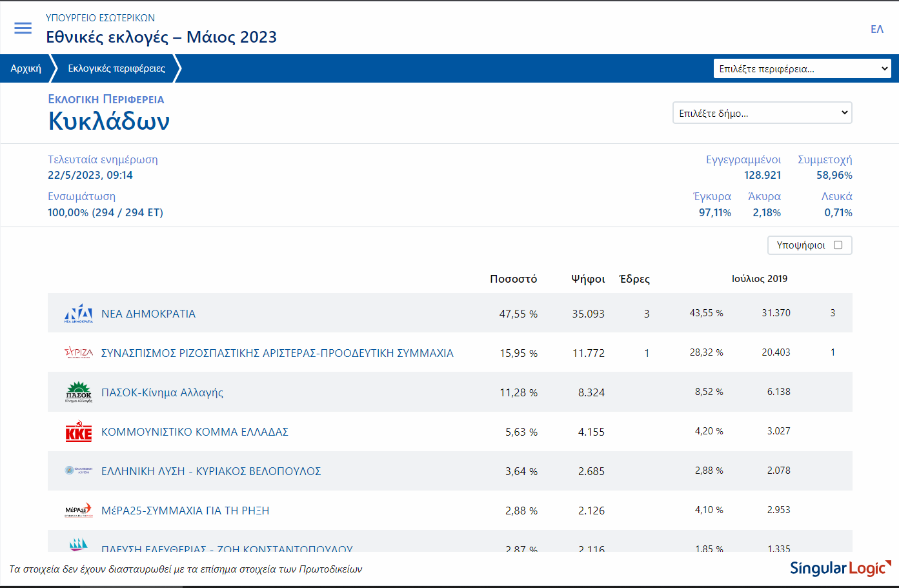Click the Τελευταία ενημέρωση label
Image resolution: width=899 pixels, height=588 pixels.
point(103,159)
